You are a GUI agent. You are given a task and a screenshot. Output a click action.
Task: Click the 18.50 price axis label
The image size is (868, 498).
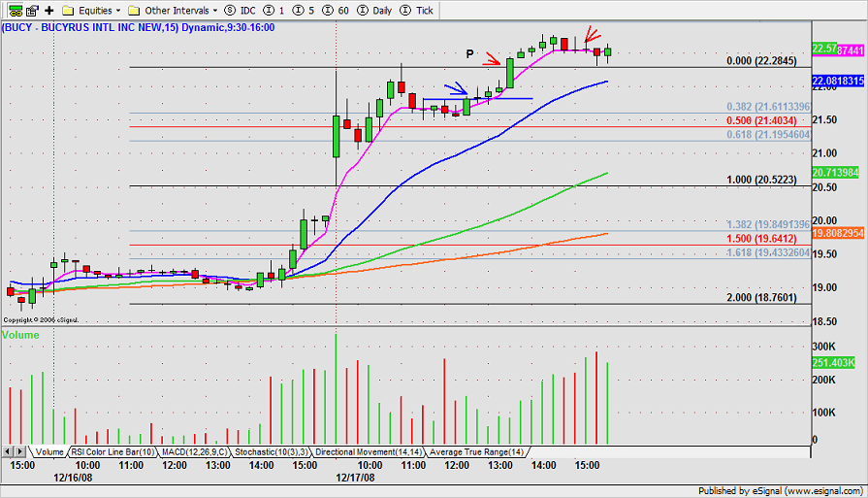pos(824,322)
